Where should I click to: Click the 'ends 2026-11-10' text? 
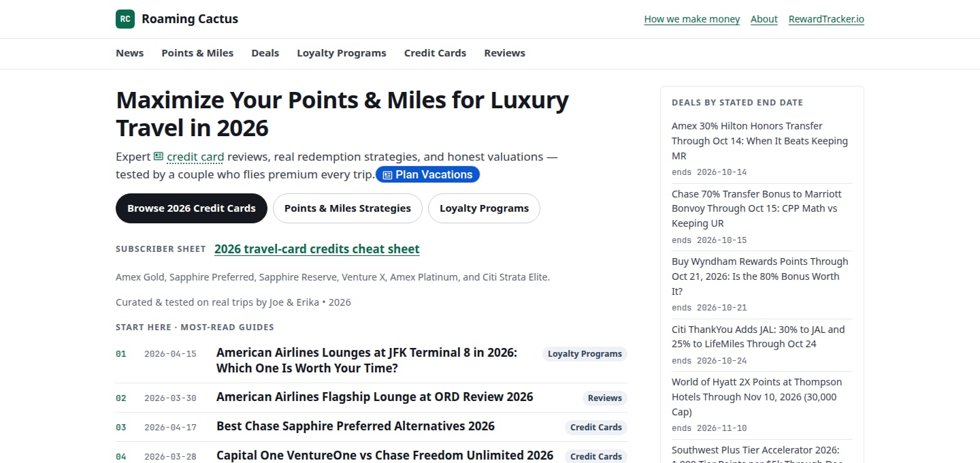[x=709, y=428]
